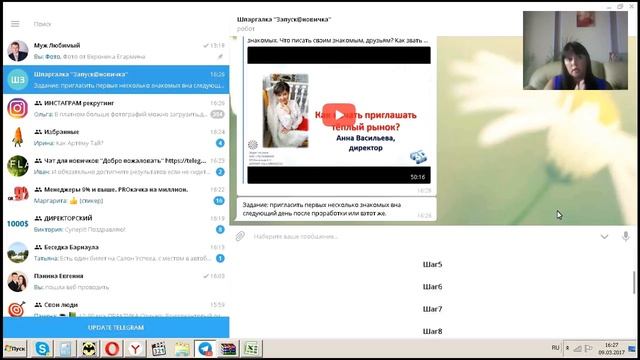
Task: Open the Свои люди group chat
Action: [x=116, y=307]
